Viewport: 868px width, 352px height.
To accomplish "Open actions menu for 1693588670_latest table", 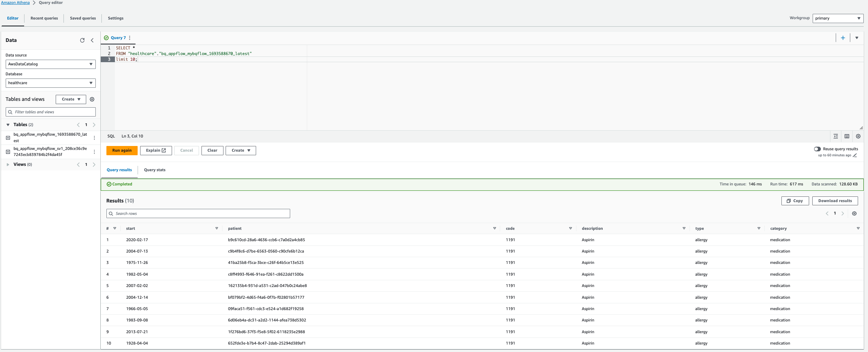I will (x=94, y=138).
